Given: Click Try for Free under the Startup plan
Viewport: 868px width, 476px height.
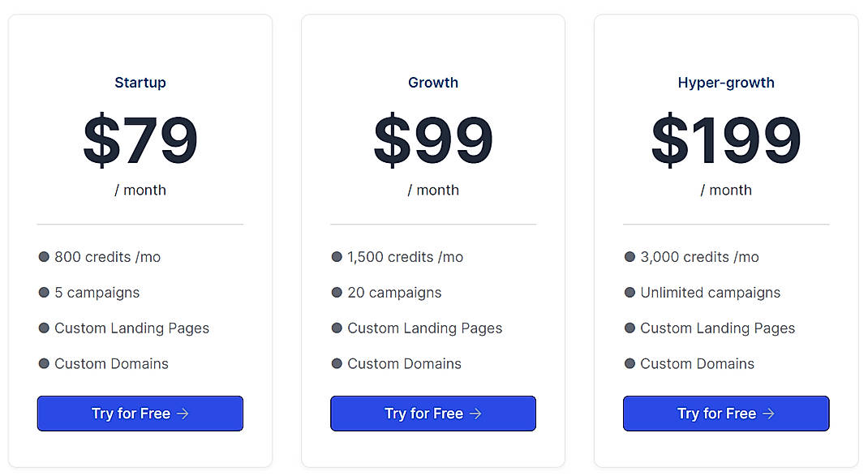Looking at the screenshot, I should tap(140, 414).
